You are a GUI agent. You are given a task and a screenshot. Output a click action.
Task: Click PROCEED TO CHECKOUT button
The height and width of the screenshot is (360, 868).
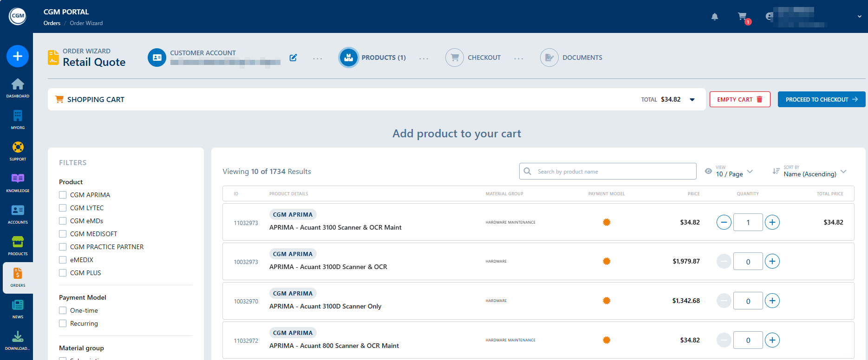822,99
